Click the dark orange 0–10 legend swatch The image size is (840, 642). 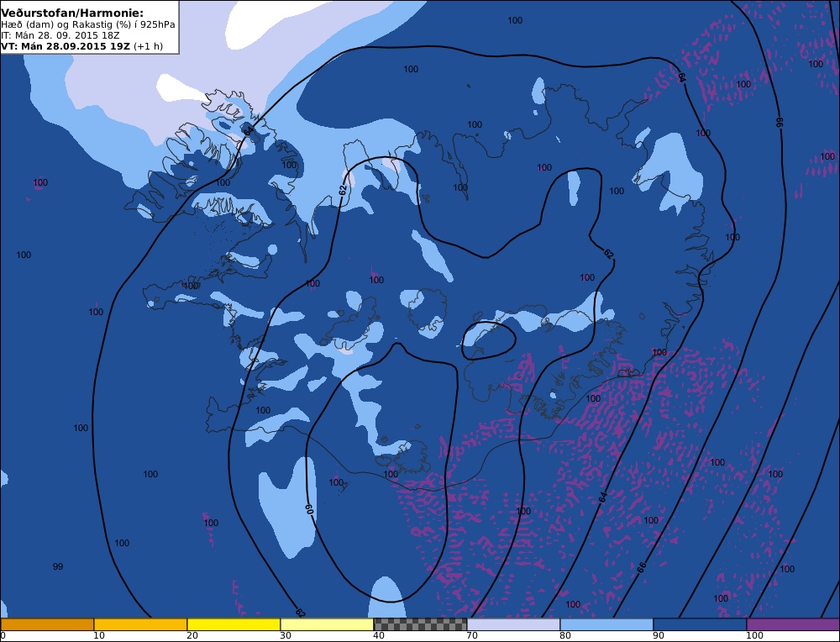pos(47,624)
